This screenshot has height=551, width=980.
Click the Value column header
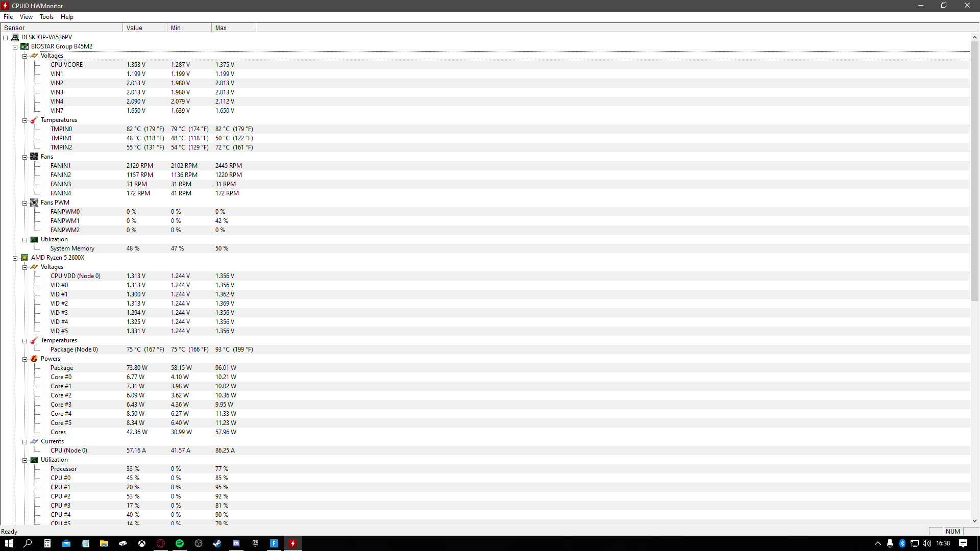point(145,28)
